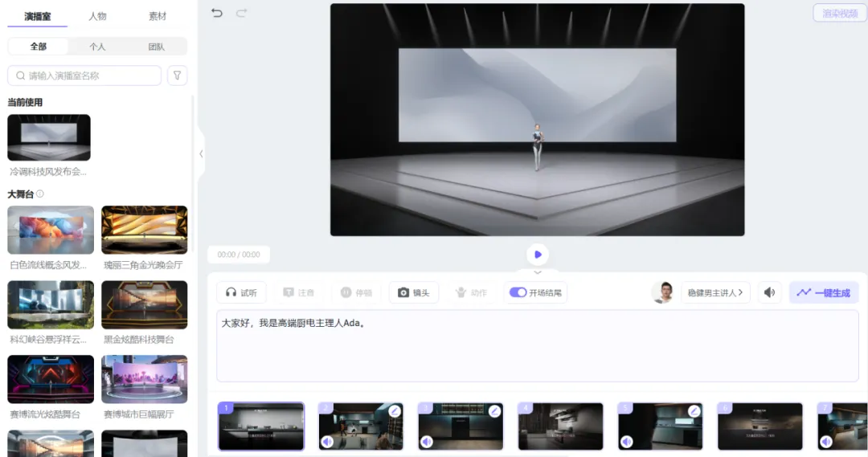This screenshot has width=868, height=457.
Task: Switch to the 人物 tab
Action: (x=97, y=16)
